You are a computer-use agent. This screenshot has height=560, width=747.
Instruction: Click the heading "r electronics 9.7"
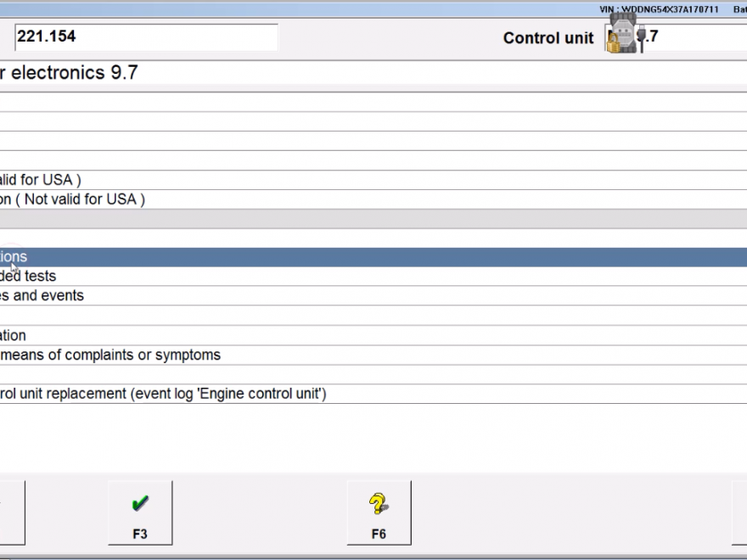pos(69,73)
